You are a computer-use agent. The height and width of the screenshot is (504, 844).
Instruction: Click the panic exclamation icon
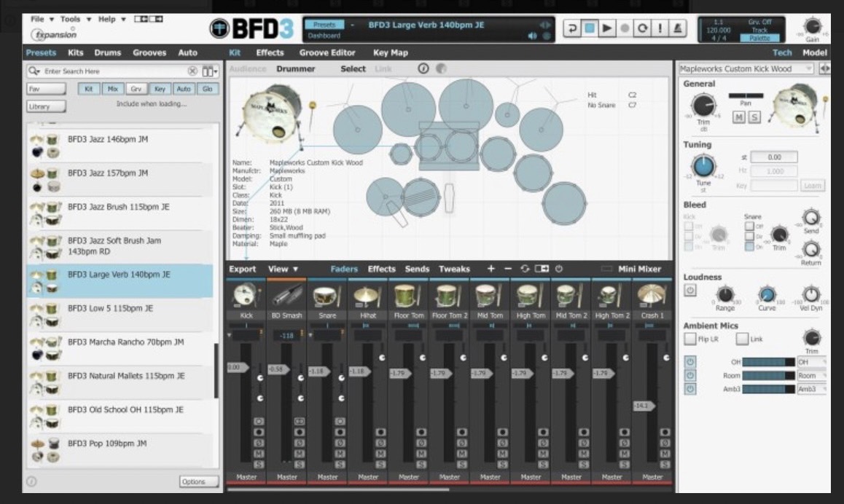click(660, 28)
